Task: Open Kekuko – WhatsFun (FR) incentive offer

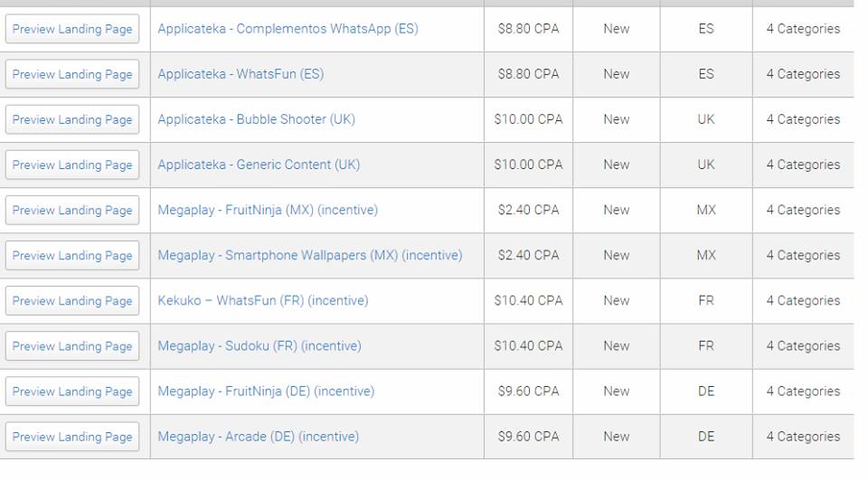Action: (x=263, y=300)
